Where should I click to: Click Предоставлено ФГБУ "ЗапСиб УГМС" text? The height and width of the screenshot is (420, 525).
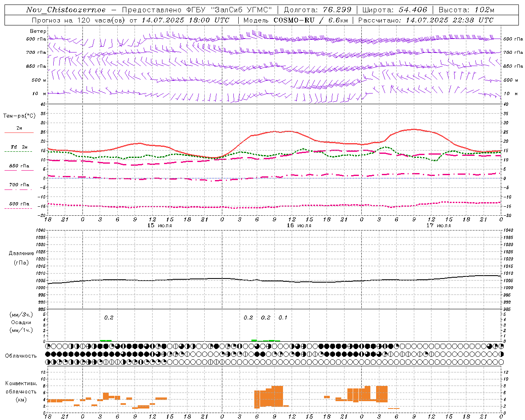197,10
